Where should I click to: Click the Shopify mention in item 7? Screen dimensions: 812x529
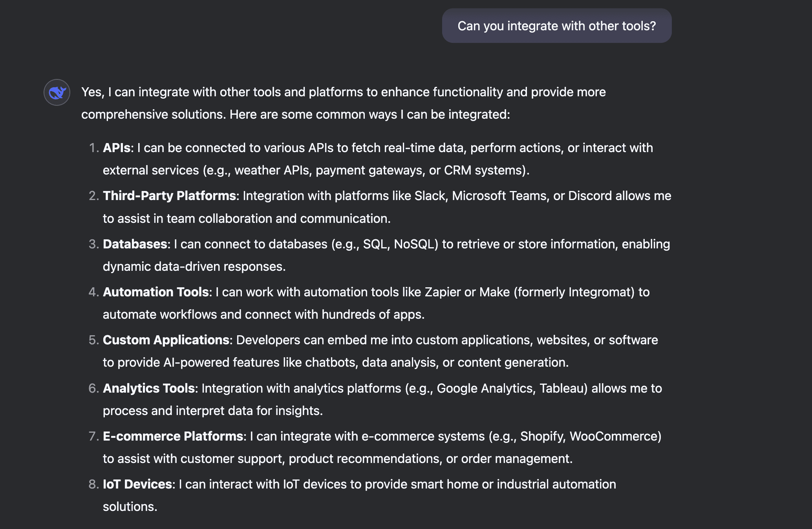click(542, 436)
